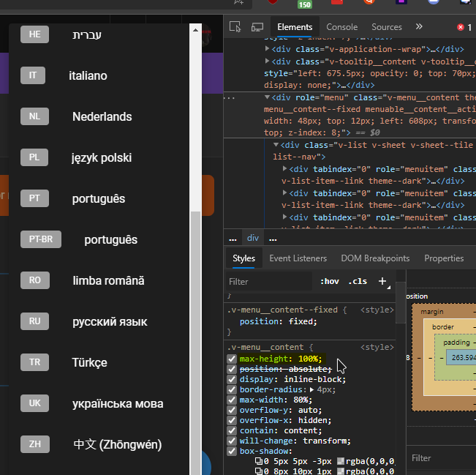Toggle the max-width property checkbox
This screenshot has width=476, height=475.
(x=232, y=400)
